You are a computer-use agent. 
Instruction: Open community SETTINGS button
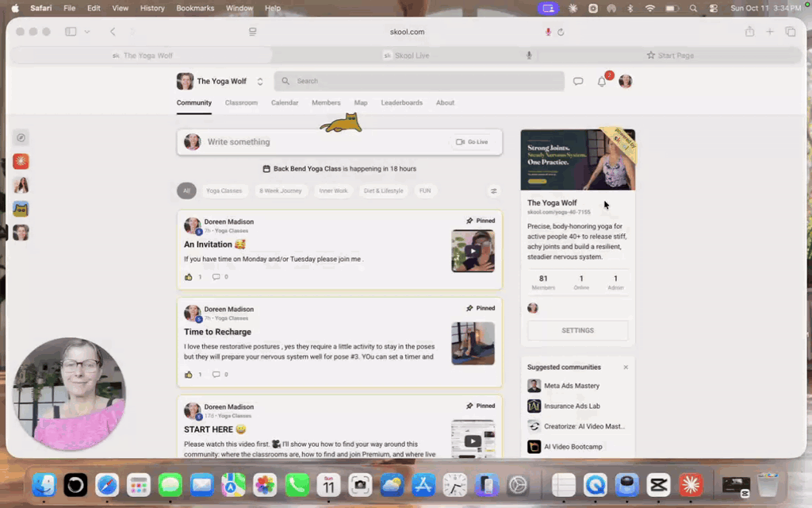coord(578,331)
